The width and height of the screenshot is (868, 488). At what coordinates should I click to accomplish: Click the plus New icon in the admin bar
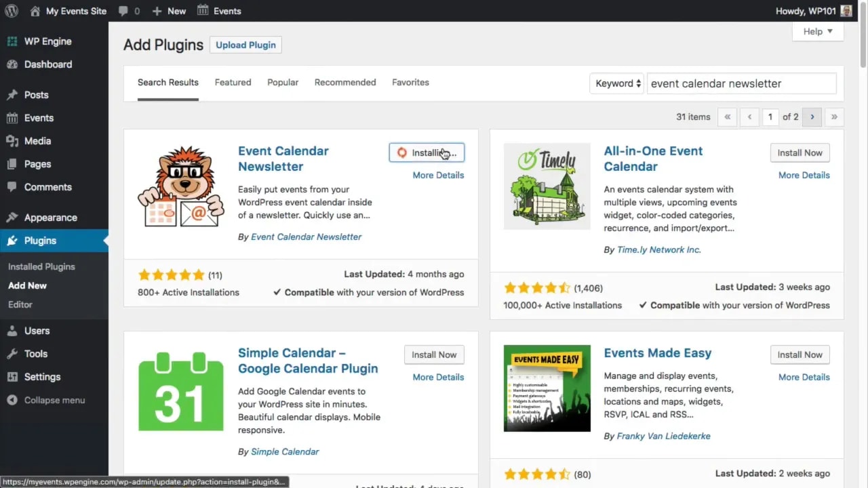pos(157,11)
